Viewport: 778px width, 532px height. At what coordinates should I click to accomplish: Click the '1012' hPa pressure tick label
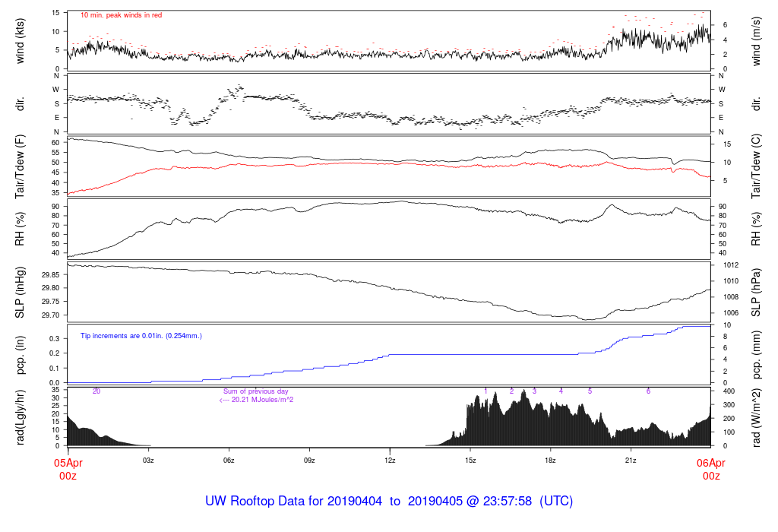click(x=731, y=265)
